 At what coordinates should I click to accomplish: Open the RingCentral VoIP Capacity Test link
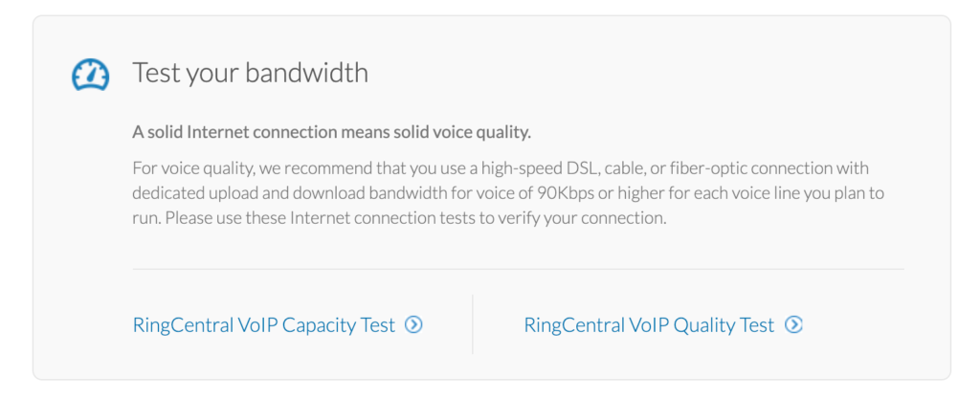coord(278,325)
